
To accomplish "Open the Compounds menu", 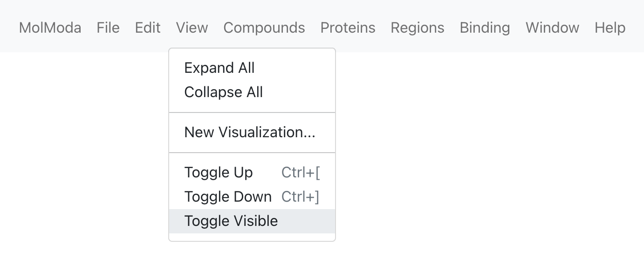I will (264, 28).
